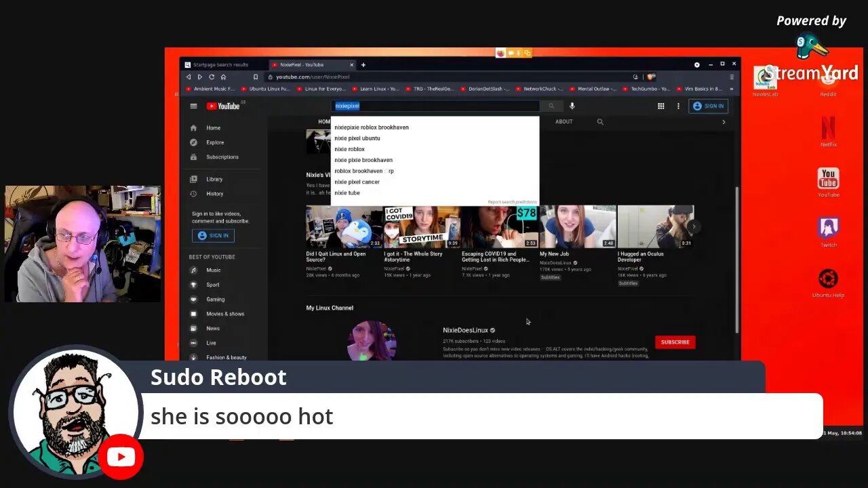
Task: Subscribe to the NixieDoesLinux channel
Action: coord(675,342)
